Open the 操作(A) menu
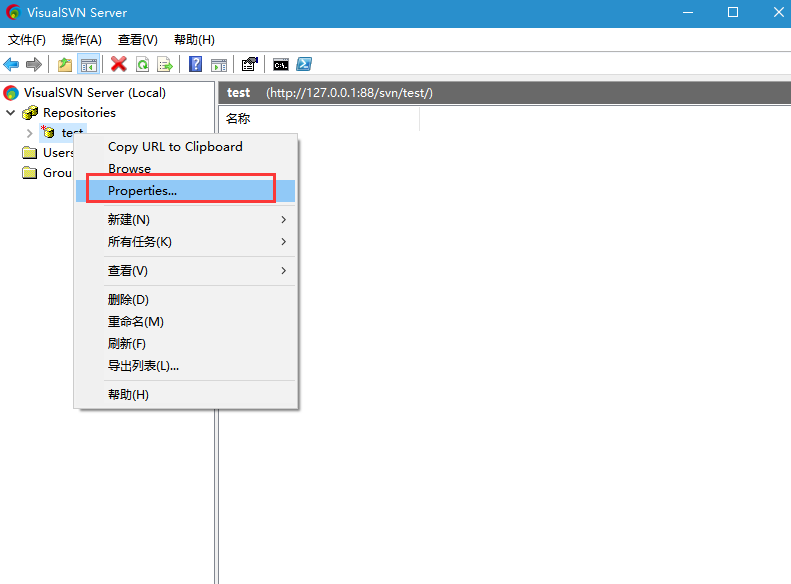 82,40
